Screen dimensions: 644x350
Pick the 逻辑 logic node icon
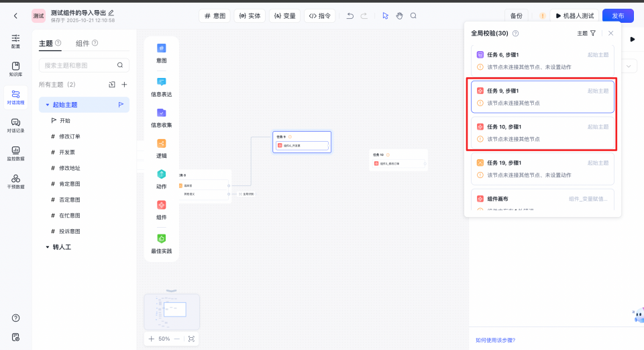[161, 148]
